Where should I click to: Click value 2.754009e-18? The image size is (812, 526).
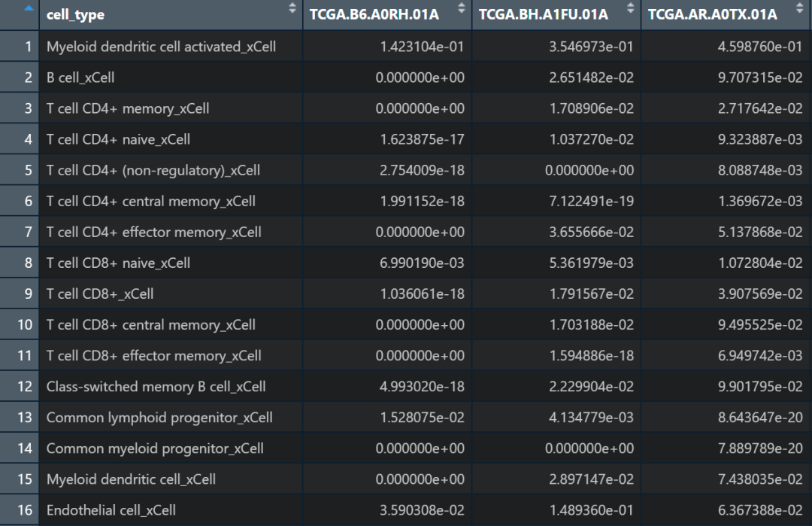[x=422, y=171]
